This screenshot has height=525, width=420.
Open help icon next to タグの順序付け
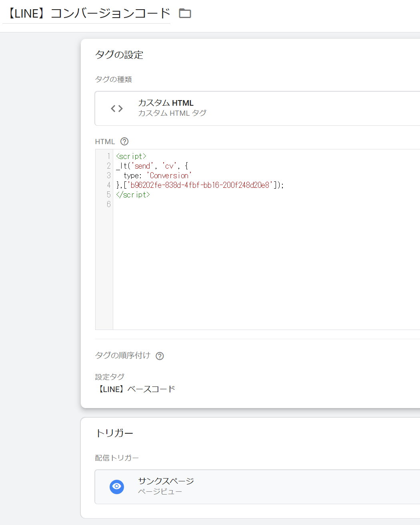click(160, 356)
